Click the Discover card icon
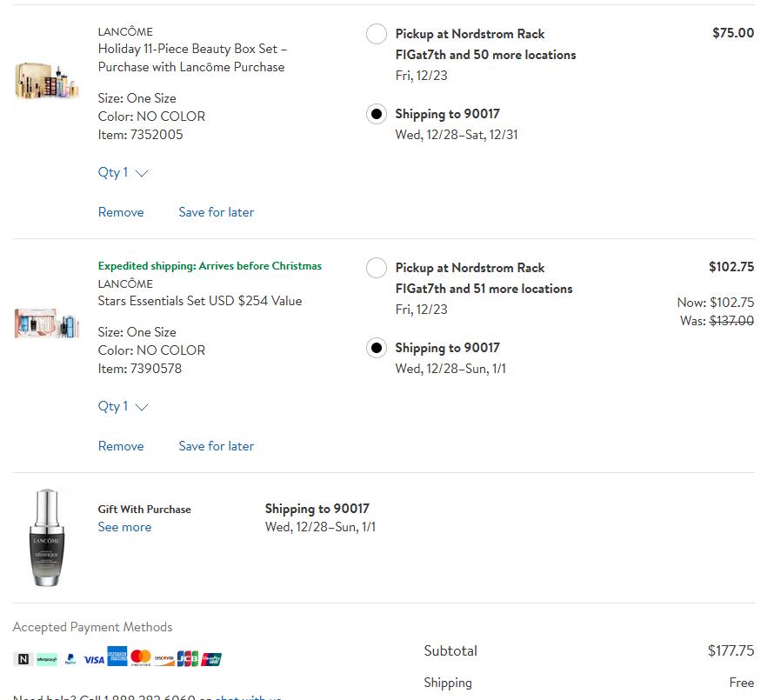Screen dimensions: 774x700 pos(164,659)
